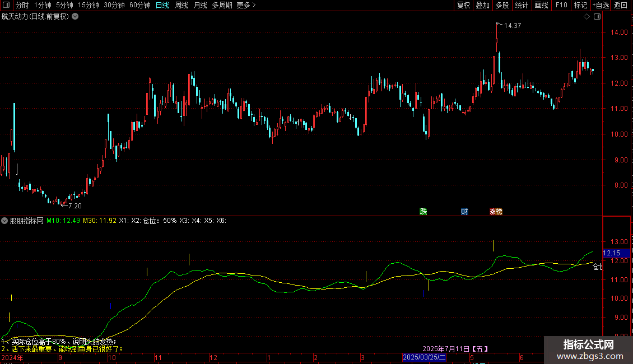Image resolution: width=633 pixels, height=364 pixels.
Task: Click the yellow note 2、活下来最重要
Action: click(62, 349)
